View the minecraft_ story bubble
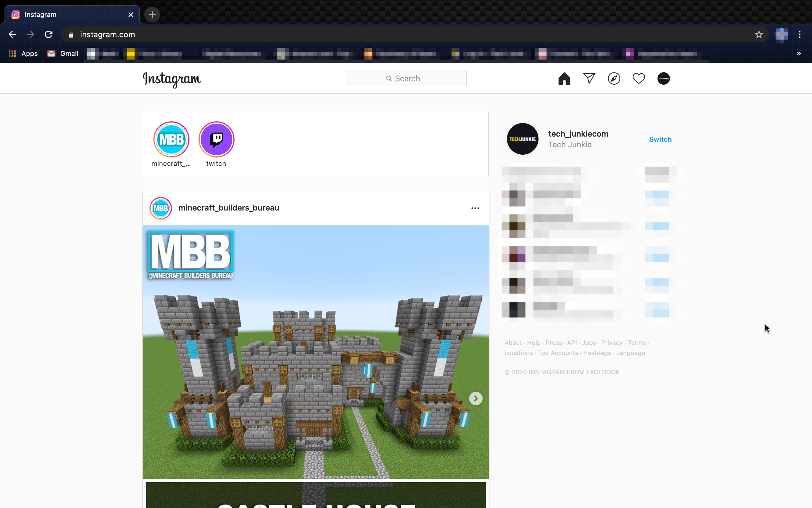Viewport: 812px width, 508px height. coord(171,139)
